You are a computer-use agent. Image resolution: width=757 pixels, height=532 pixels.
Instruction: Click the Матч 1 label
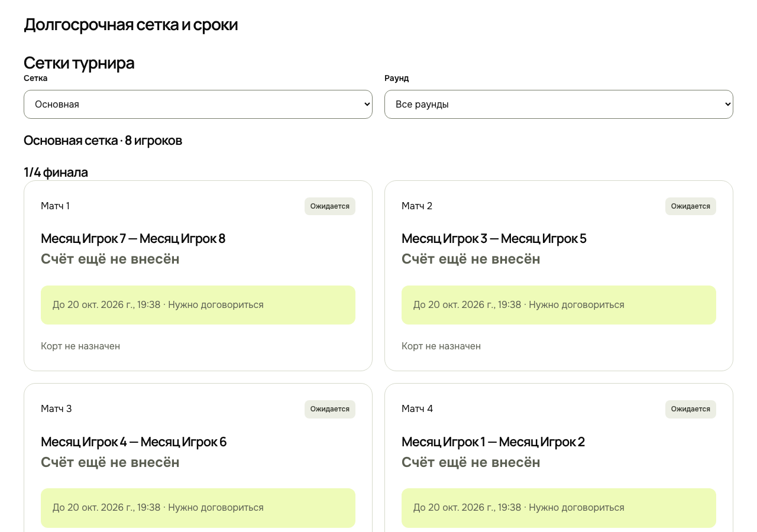click(x=55, y=206)
